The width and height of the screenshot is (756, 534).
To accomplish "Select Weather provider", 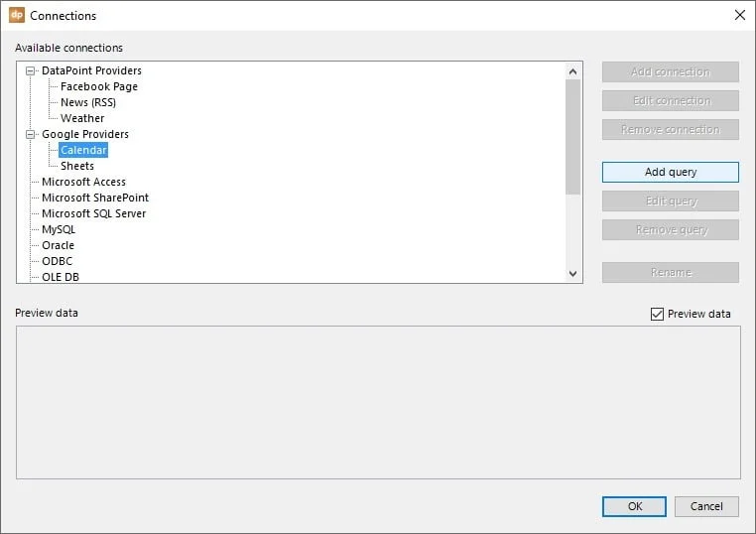I will click(x=82, y=118).
